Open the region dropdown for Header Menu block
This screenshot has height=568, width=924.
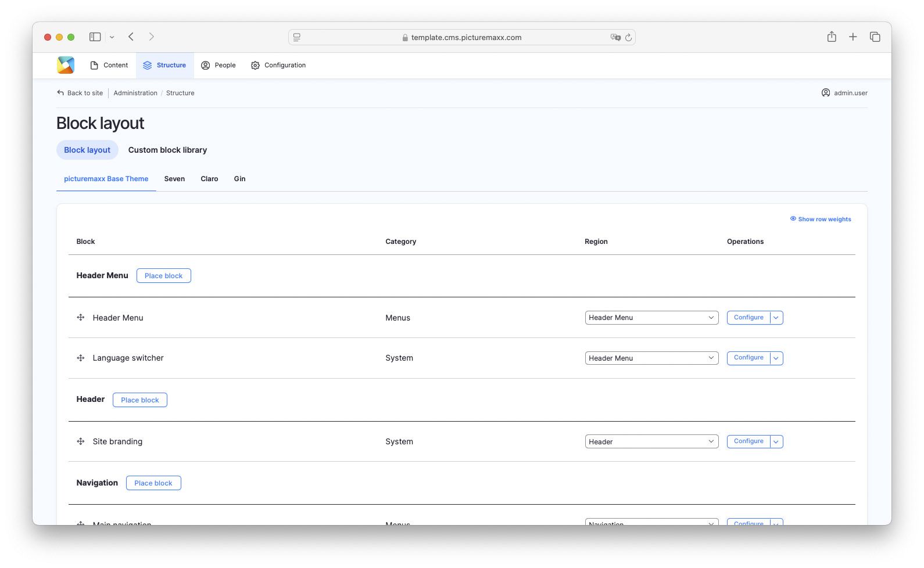click(x=651, y=318)
